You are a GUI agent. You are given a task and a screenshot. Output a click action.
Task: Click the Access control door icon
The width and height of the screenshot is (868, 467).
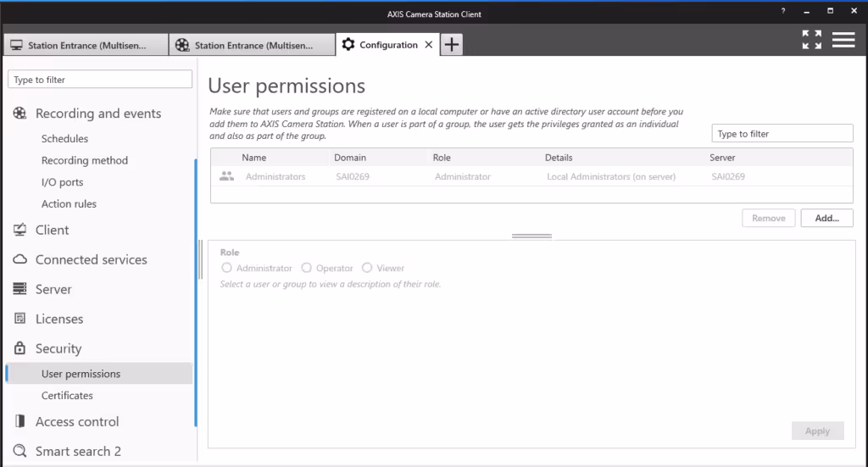coord(20,421)
